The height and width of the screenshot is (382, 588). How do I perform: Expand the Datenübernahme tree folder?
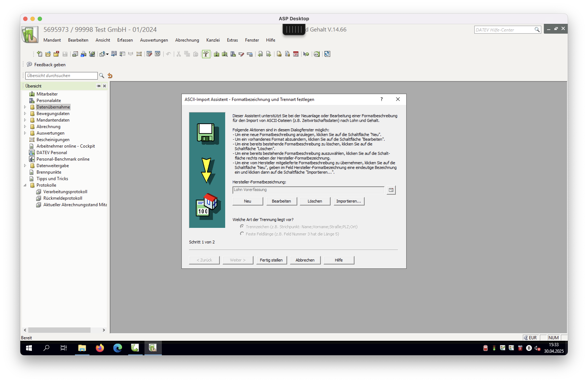25,107
